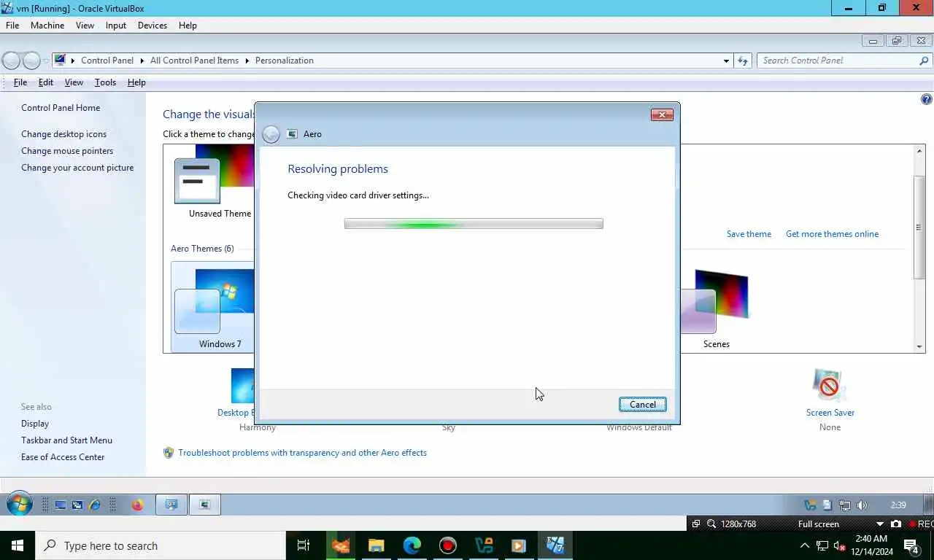
Task: Open the VirtualBox File menu
Action: pyautogui.click(x=12, y=25)
